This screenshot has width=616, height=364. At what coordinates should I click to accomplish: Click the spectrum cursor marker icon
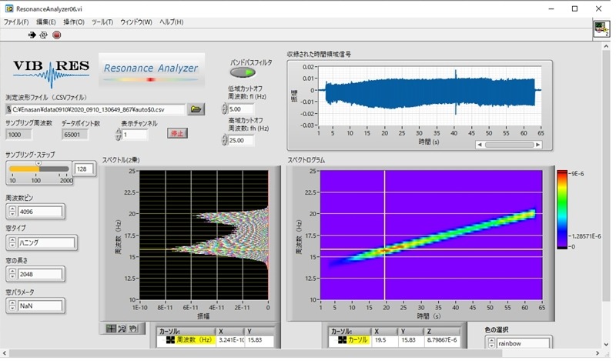[x=170, y=340]
